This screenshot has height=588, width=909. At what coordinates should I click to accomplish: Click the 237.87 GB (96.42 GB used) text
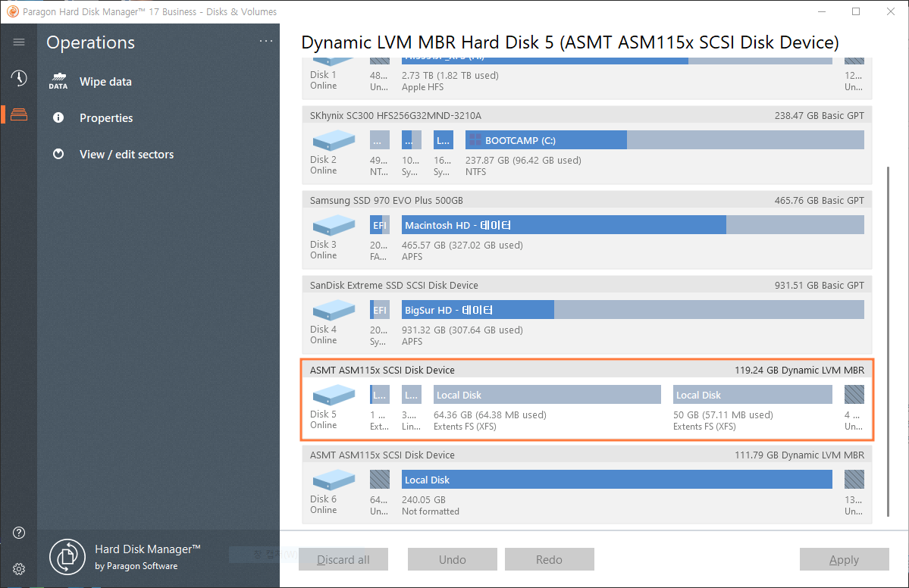(x=523, y=161)
